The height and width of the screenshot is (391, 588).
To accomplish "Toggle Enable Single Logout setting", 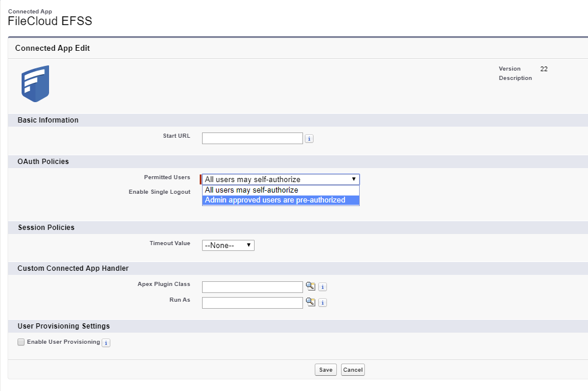I will (206, 192).
